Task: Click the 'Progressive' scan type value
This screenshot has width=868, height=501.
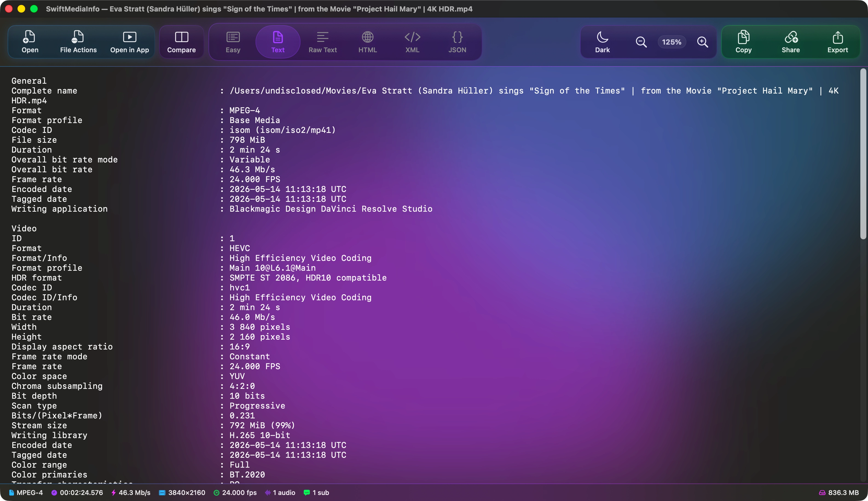Action: point(257,406)
